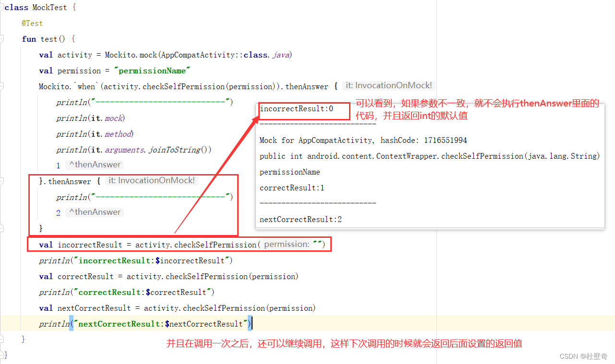The height and width of the screenshot is (364, 615).
Task: Click the first 'it: InvocationOnMock!' inlay hint
Action: pyautogui.click(x=388, y=86)
